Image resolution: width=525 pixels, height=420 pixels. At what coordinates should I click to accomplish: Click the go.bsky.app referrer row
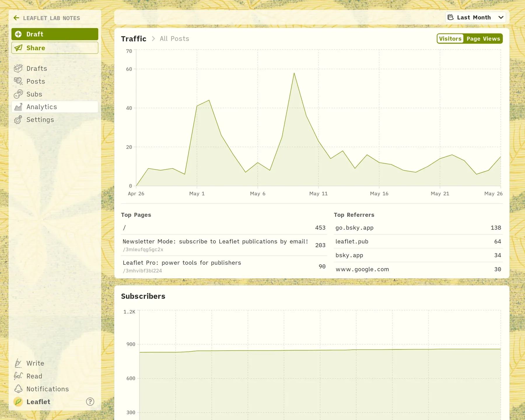click(418, 228)
